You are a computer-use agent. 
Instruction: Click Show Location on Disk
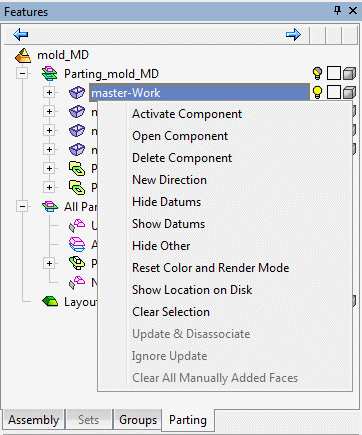point(192,290)
